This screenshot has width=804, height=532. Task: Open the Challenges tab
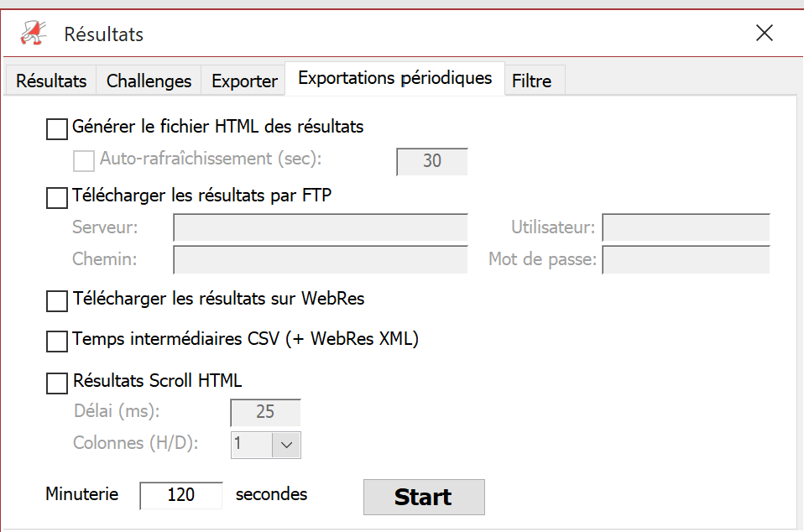[149, 81]
